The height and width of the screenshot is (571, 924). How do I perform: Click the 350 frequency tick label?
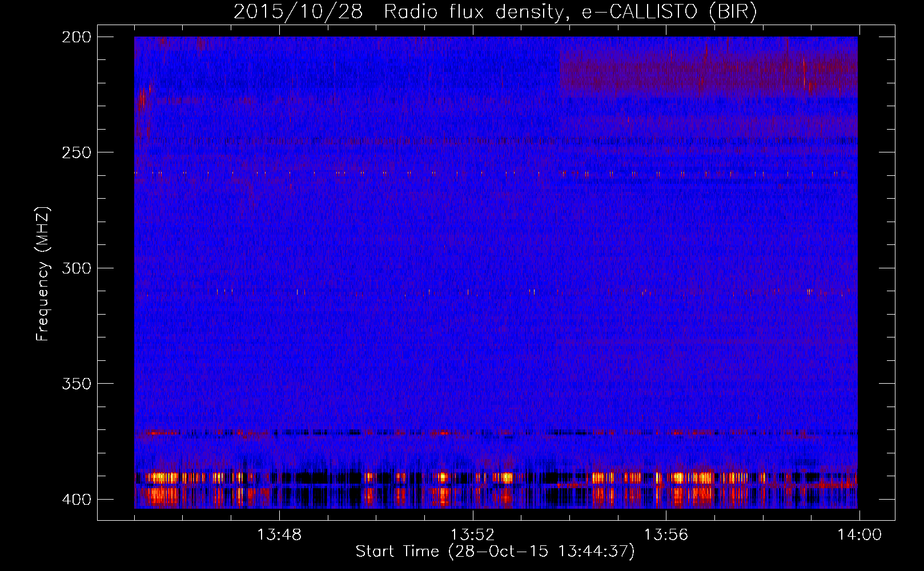(76, 384)
